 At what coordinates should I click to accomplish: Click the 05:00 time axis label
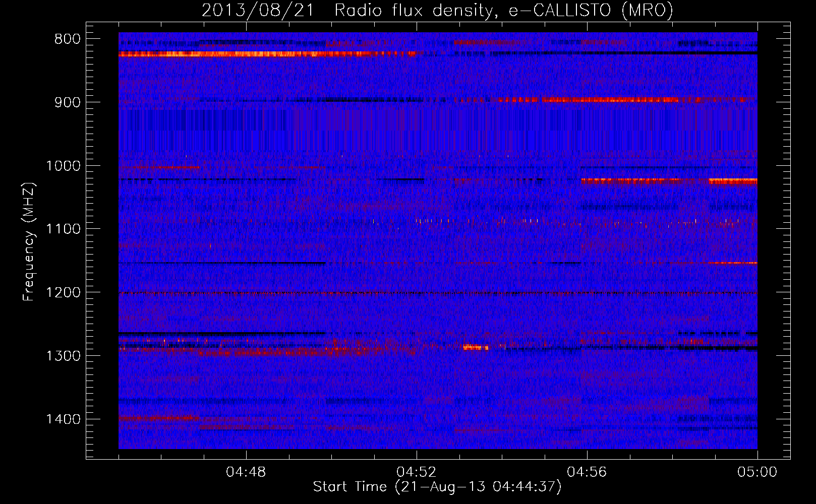click(x=757, y=472)
